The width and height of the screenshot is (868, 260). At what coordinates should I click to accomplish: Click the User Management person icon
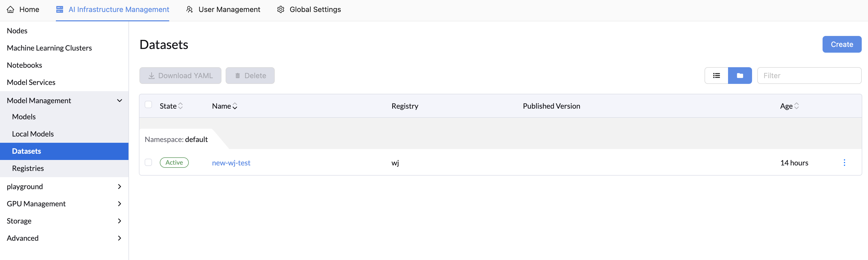(x=189, y=9)
